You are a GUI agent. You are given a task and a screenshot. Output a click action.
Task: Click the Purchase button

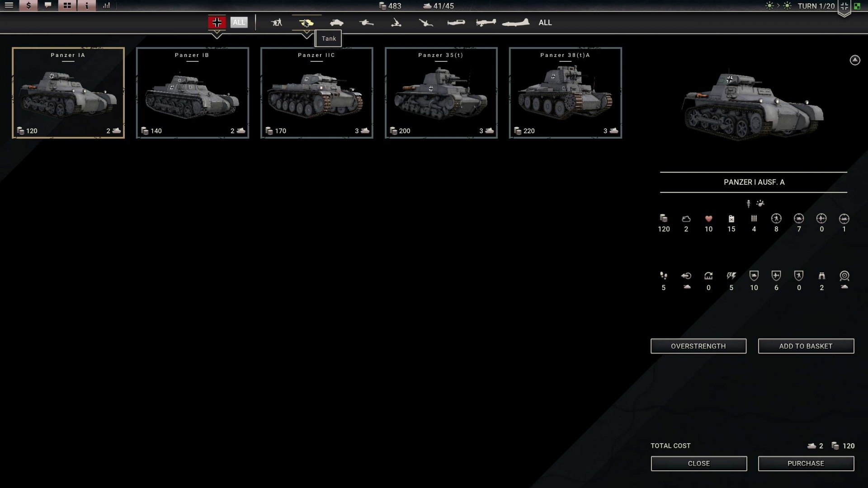pyautogui.click(x=806, y=464)
